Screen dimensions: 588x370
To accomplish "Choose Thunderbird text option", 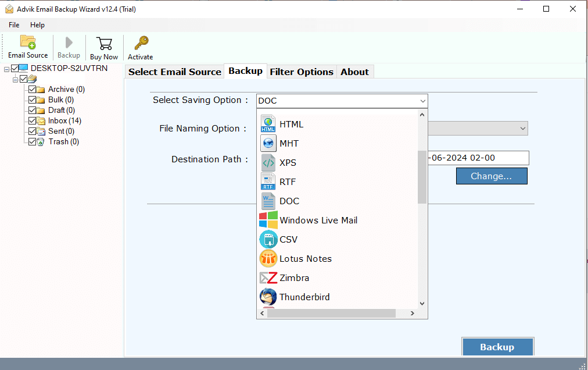I will 304,297.
